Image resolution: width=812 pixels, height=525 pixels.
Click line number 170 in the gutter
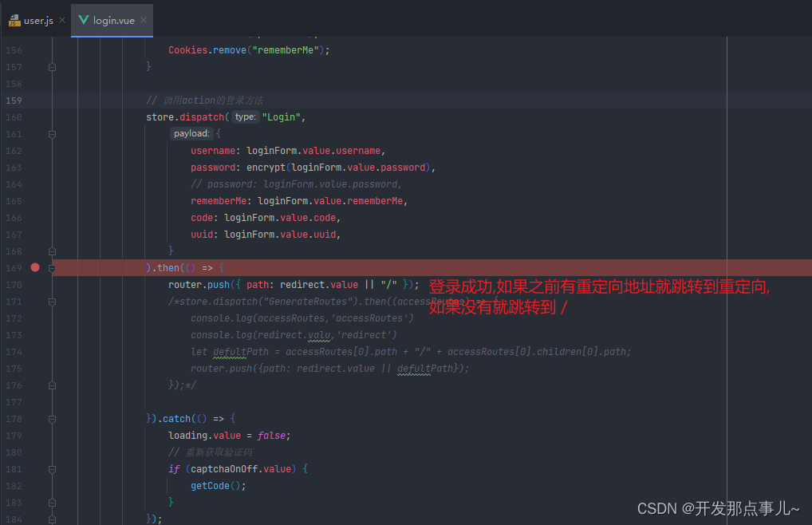[x=14, y=285]
